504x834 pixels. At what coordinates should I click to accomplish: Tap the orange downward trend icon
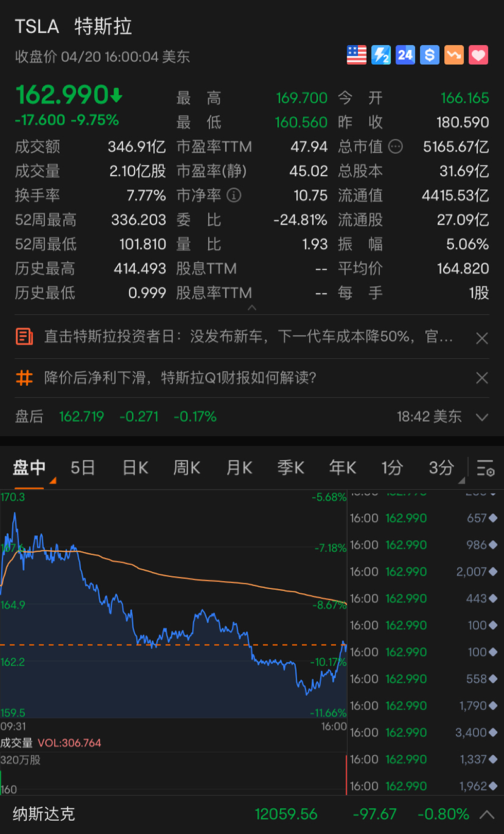[x=454, y=55]
